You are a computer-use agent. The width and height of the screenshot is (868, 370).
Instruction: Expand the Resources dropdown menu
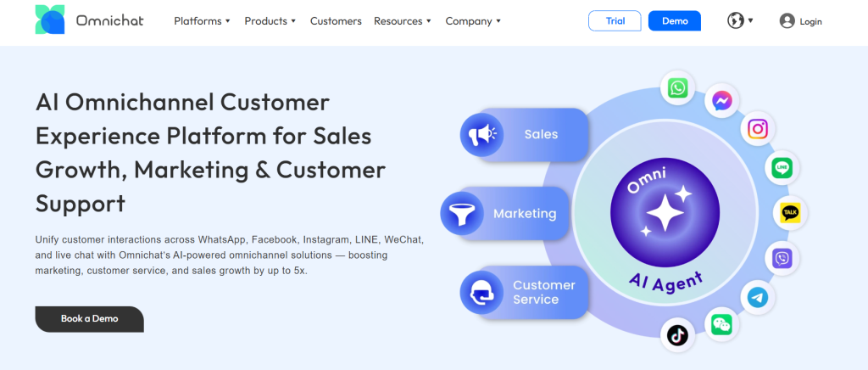pyautogui.click(x=403, y=21)
